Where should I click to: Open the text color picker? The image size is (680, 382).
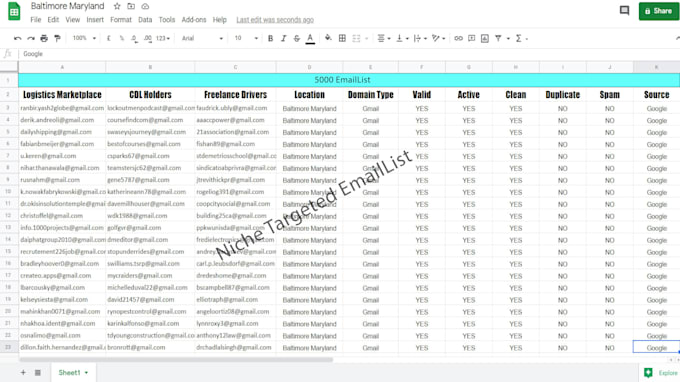[310, 39]
